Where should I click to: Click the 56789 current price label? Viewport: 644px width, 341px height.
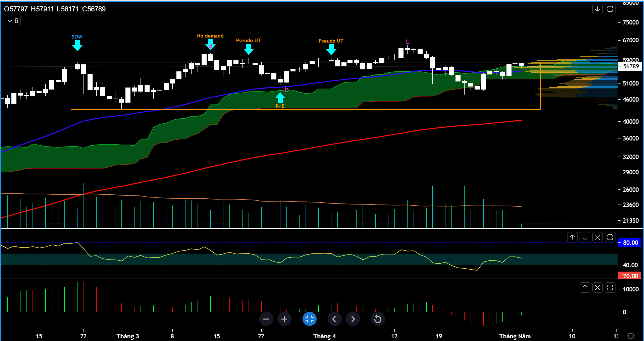[x=630, y=66]
